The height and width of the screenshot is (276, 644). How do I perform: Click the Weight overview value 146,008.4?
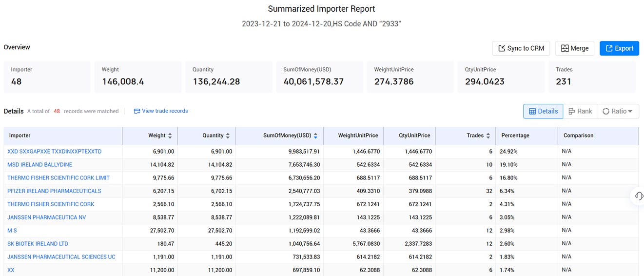tap(123, 81)
